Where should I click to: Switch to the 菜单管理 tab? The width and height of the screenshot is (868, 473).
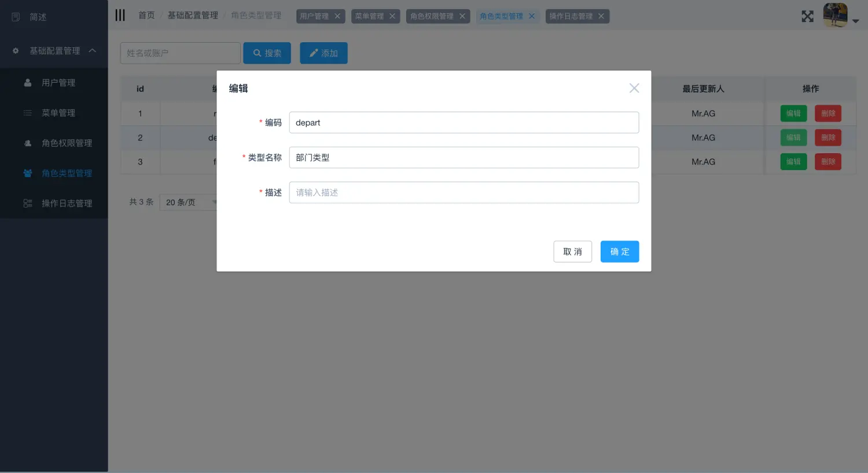tap(369, 16)
